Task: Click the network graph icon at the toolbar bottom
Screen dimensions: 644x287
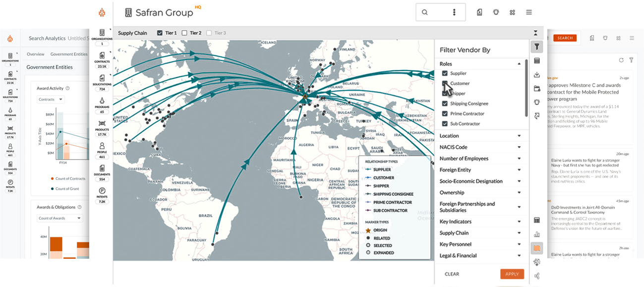Action: 536,276
